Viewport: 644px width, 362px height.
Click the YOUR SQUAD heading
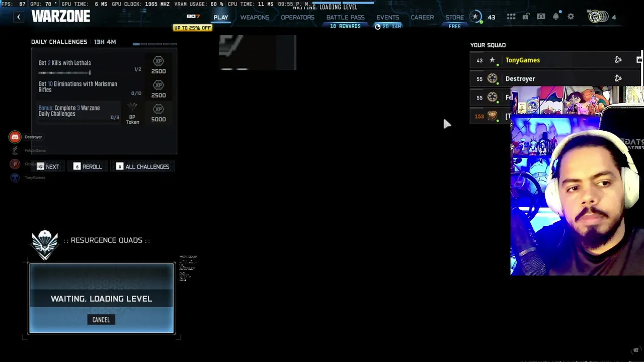[488, 45]
